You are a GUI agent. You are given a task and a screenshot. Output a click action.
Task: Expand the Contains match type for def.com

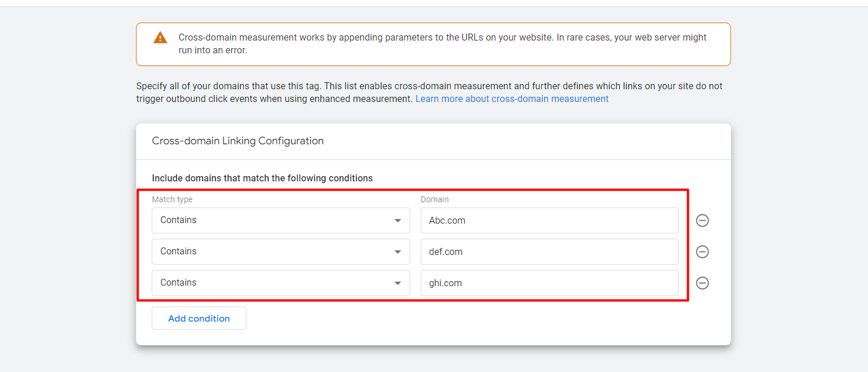273,251
